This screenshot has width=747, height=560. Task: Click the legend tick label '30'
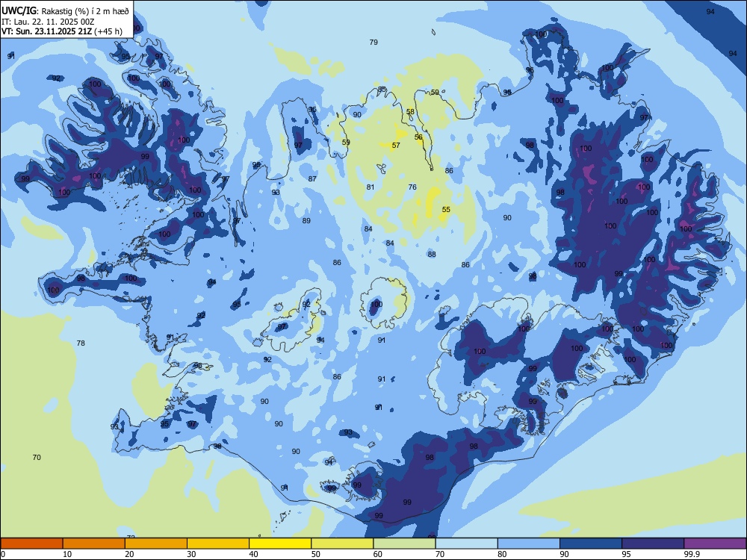(x=191, y=554)
